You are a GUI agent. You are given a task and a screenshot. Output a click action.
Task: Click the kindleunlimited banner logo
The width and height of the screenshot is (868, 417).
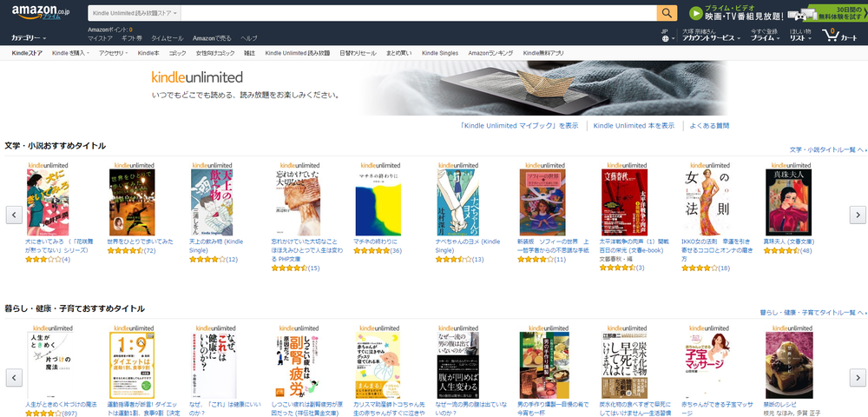tap(197, 77)
